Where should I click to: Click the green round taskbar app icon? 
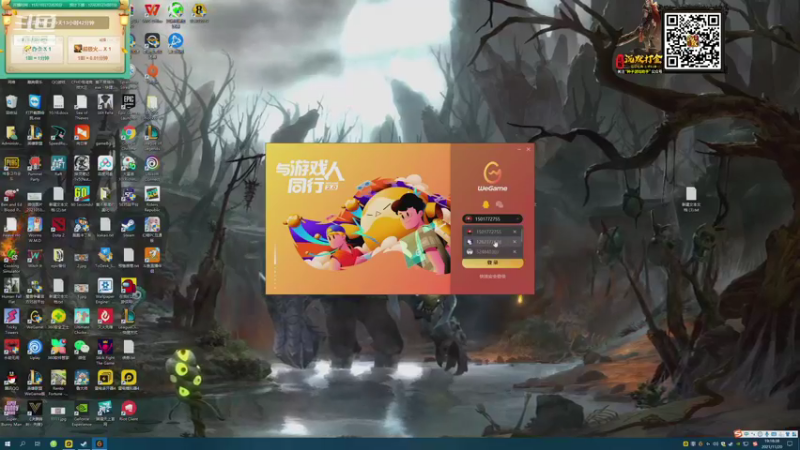pos(53,444)
